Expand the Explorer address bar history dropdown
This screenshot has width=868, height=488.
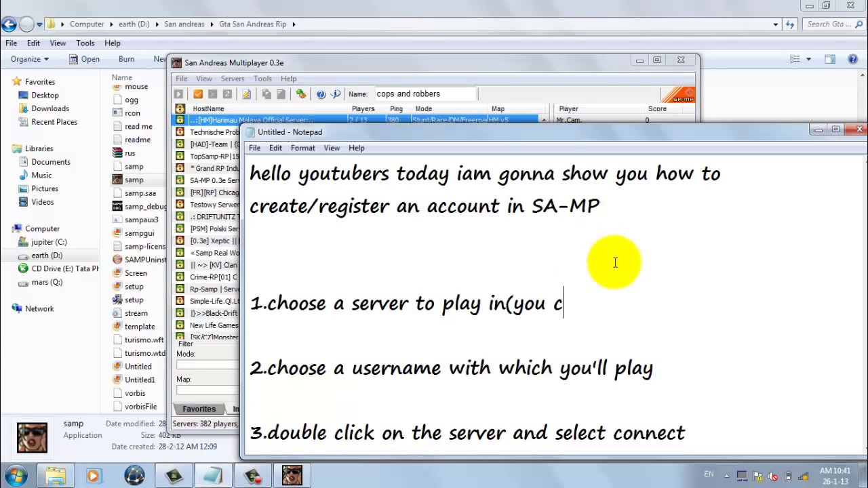tap(775, 24)
